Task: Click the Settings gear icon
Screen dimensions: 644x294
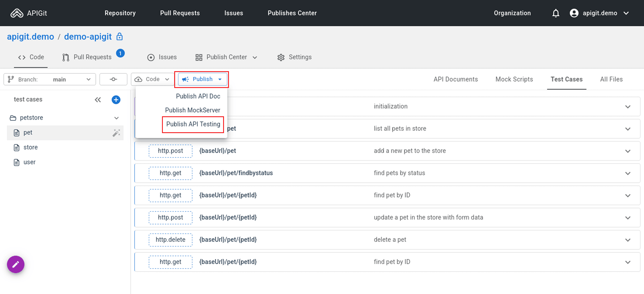Action: click(281, 57)
